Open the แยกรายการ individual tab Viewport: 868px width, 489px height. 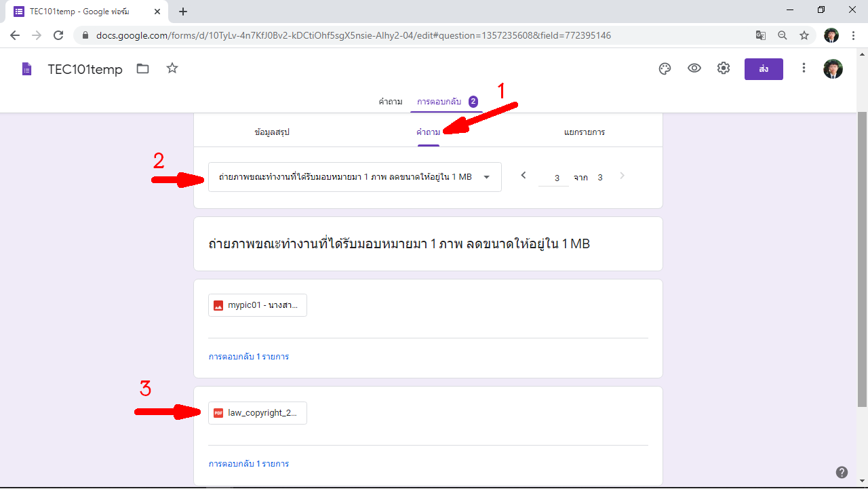coord(584,132)
